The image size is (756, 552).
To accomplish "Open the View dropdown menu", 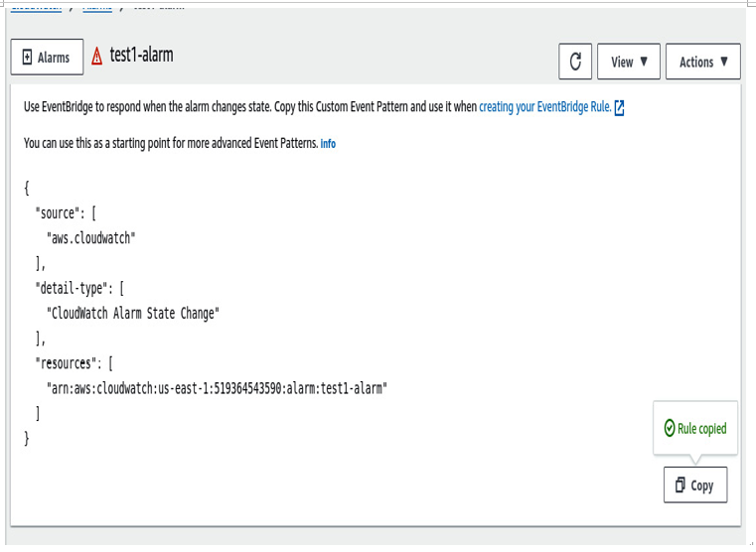I will click(629, 62).
